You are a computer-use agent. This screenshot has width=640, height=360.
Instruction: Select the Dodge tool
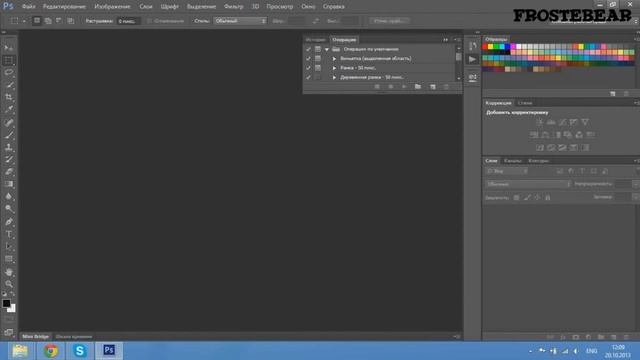pyautogui.click(x=9, y=209)
